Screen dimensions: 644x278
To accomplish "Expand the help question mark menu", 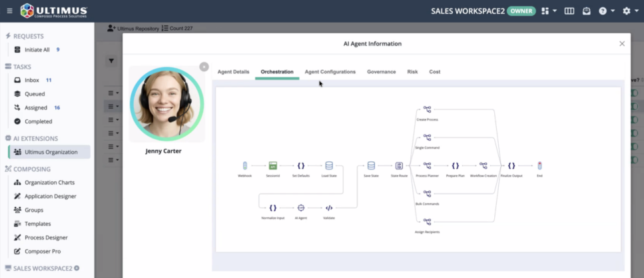I will click(606, 11).
